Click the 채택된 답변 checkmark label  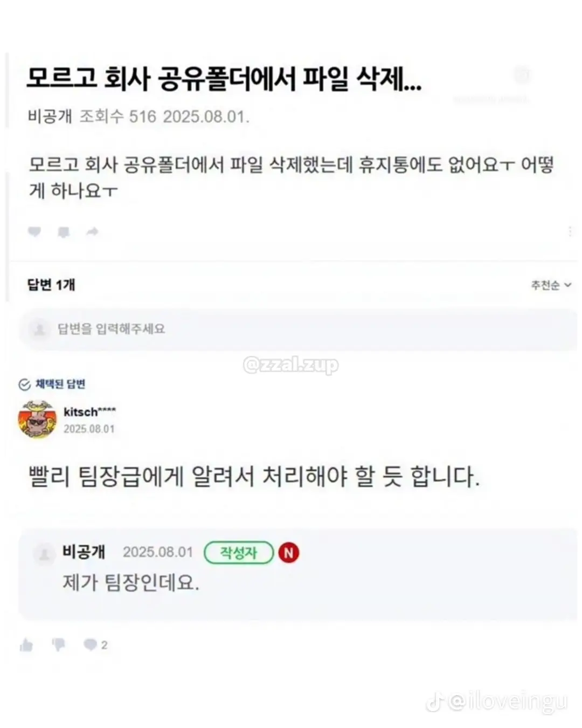tap(52, 384)
